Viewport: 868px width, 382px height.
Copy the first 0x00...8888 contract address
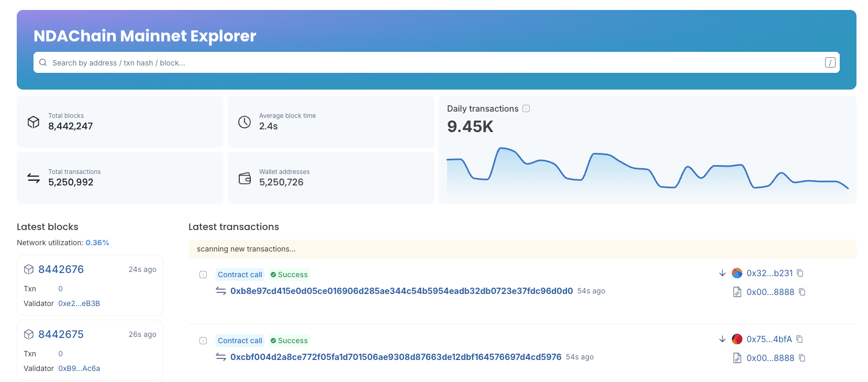[802, 292]
